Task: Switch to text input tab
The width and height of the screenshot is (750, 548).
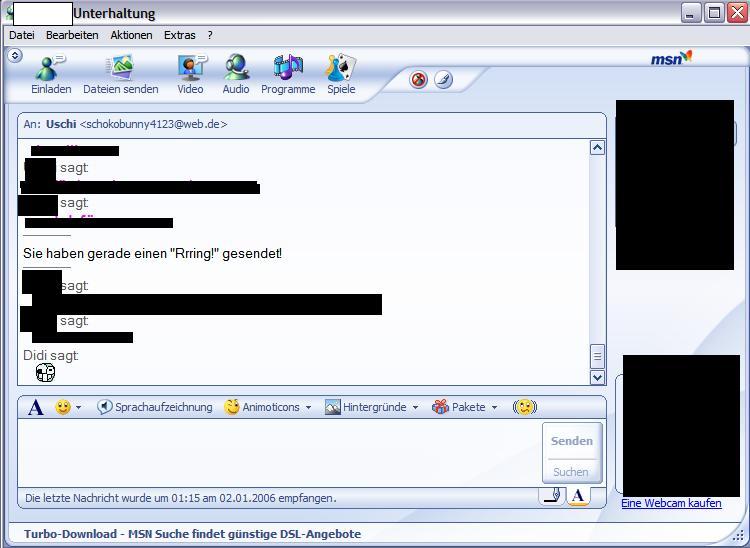Action: coord(578,496)
